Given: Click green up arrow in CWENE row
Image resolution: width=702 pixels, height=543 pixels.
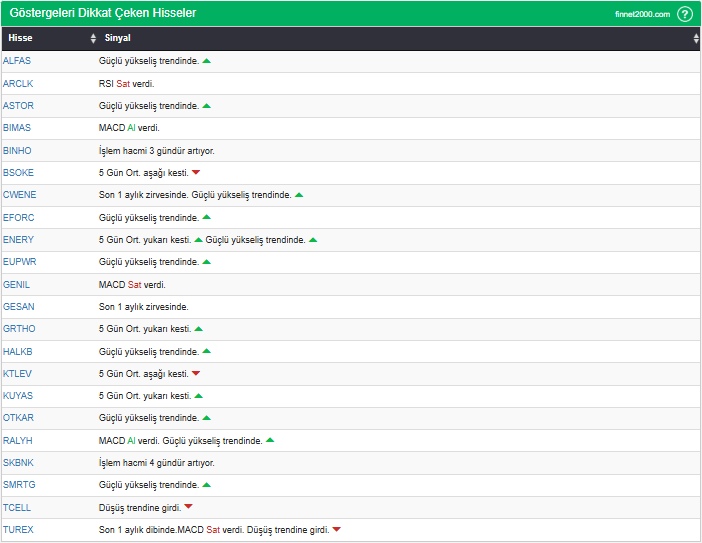Looking at the screenshot, I should click(299, 195).
